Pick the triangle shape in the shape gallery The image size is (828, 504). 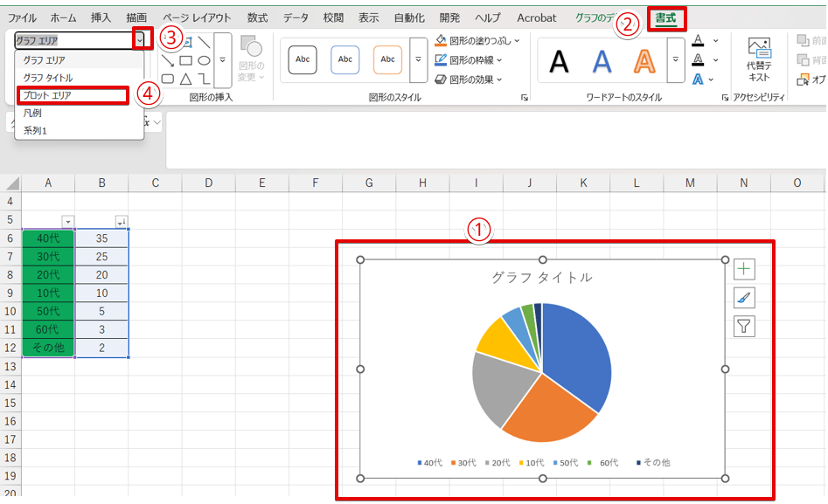[x=185, y=79]
